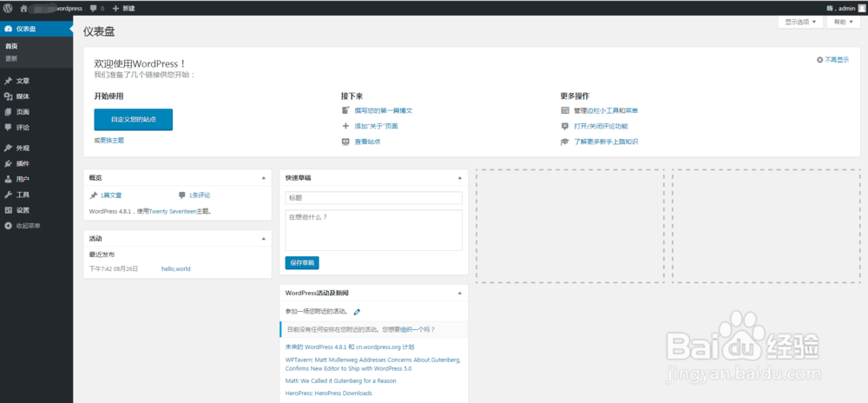The image size is (868, 403).
Task: Open the 用户 menu label in the sidebar
Action: [x=23, y=180]
